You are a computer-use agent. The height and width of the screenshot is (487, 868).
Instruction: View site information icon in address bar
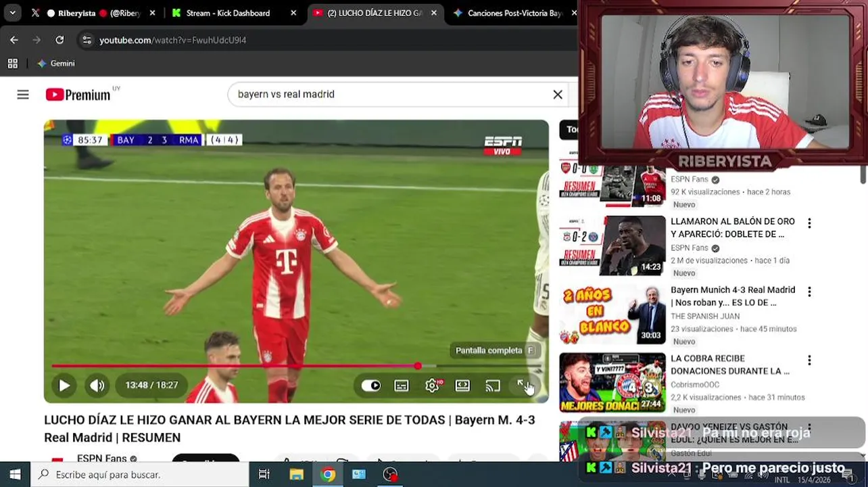click(x=87, y=40)
